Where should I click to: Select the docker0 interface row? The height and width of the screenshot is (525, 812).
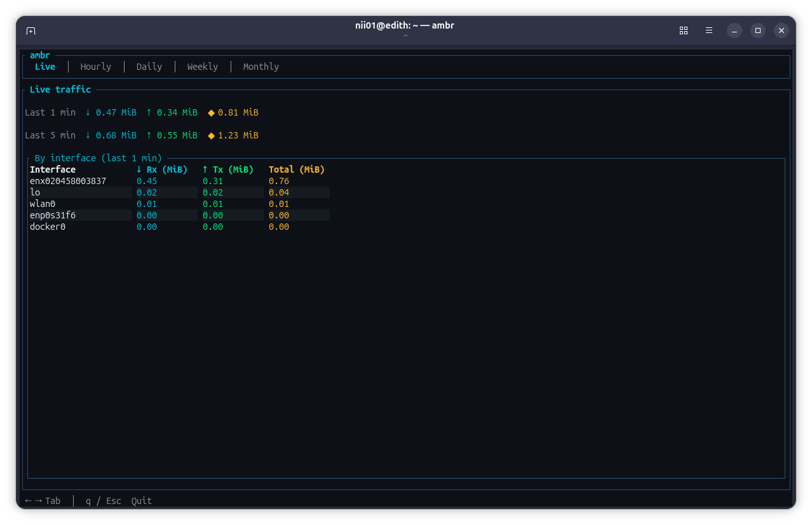click(179, 227)
